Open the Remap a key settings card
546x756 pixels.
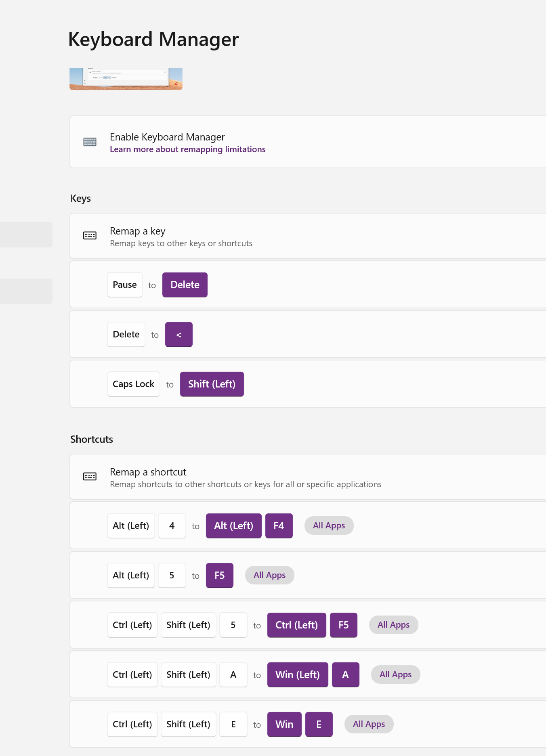[307, 236]
